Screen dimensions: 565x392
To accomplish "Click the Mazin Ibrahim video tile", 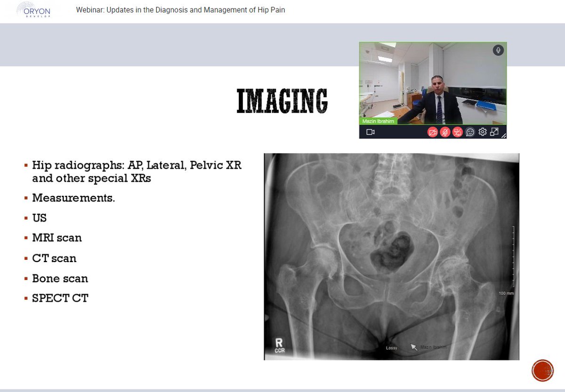I will 433,85.
